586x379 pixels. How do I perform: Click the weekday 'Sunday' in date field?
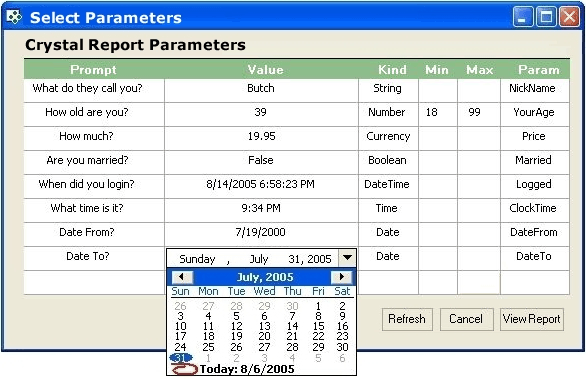pos(197,259)
